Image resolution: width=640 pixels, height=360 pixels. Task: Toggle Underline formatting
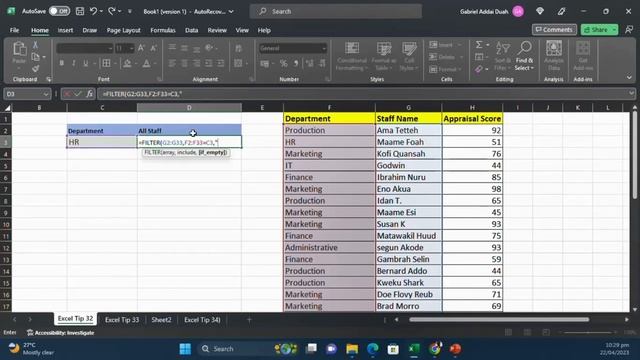85,63
